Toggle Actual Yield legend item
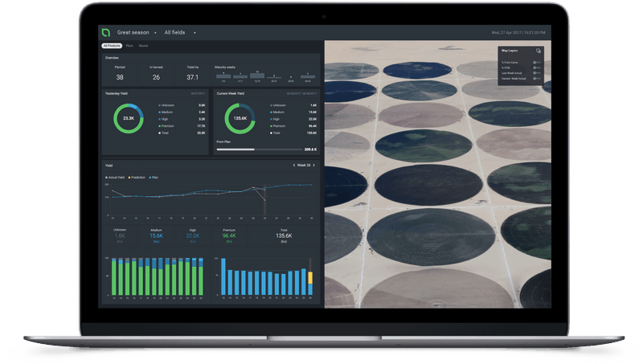The width and height of the screenshot is (643, 364). click(x=115, y=178)
